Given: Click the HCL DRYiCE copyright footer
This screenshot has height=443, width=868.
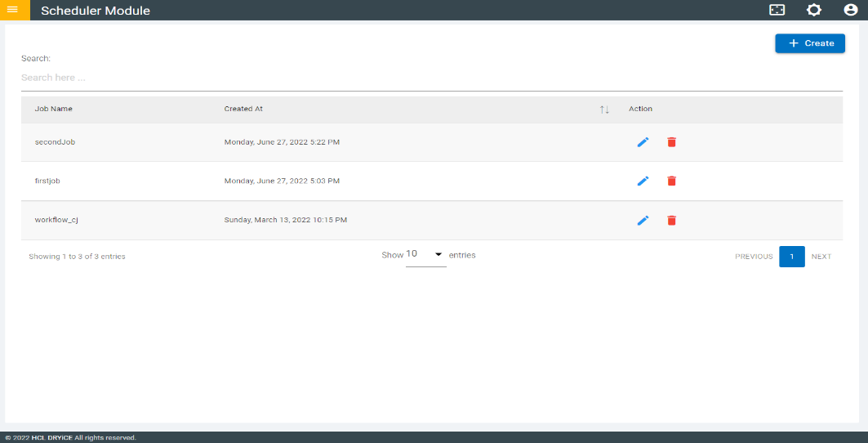Looking at the screenshot, I should [71, 438].
